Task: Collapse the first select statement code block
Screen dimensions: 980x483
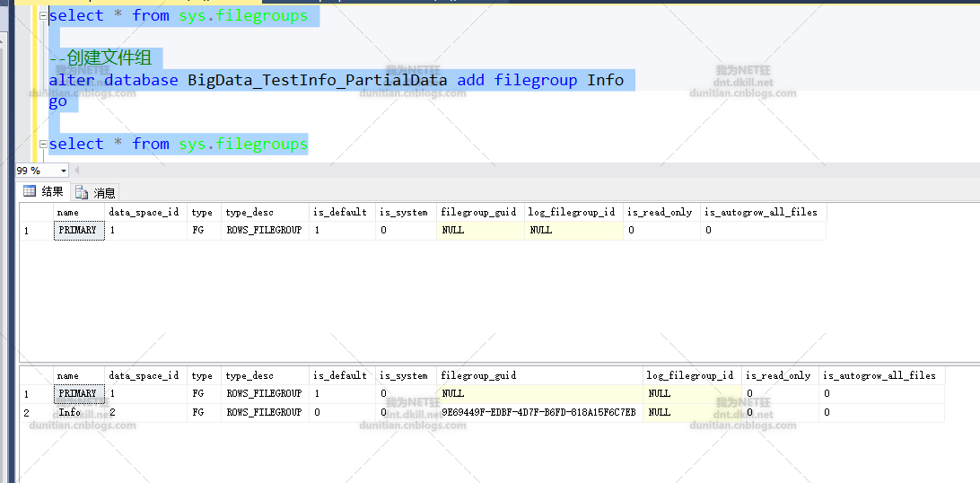Action: pos(43,16)
